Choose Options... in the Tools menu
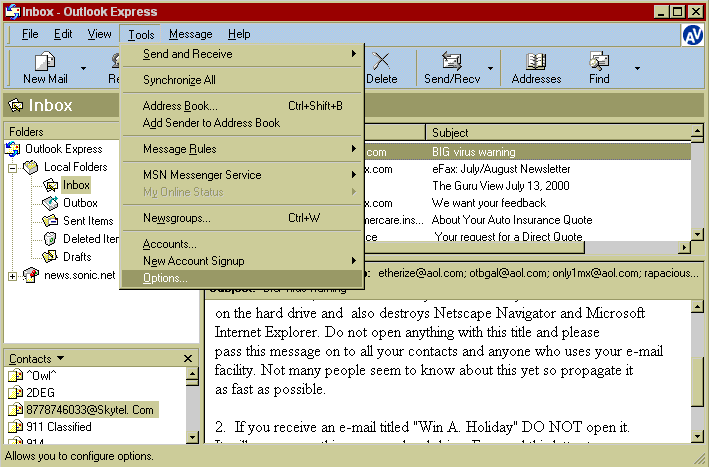Image resolution: width=709 pixels, height=467 pixels. [x=243, y=278]
